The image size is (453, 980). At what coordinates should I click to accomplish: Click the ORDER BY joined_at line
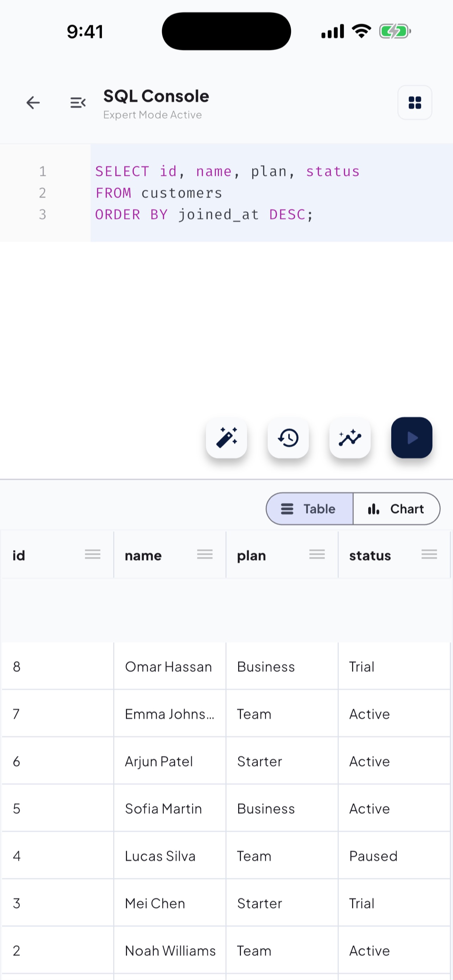pyautogui.click(x=204, y=215)
